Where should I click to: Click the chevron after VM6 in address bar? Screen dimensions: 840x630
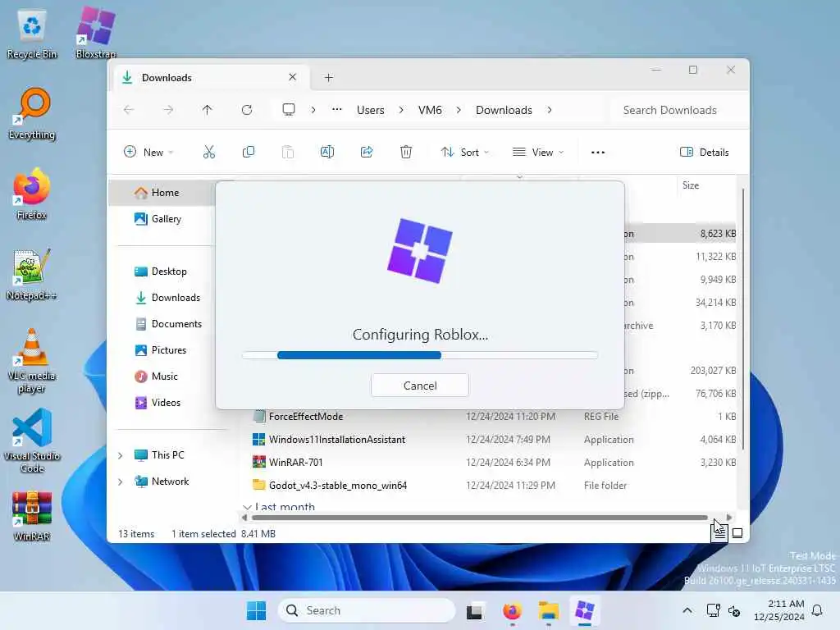point(459,110)
